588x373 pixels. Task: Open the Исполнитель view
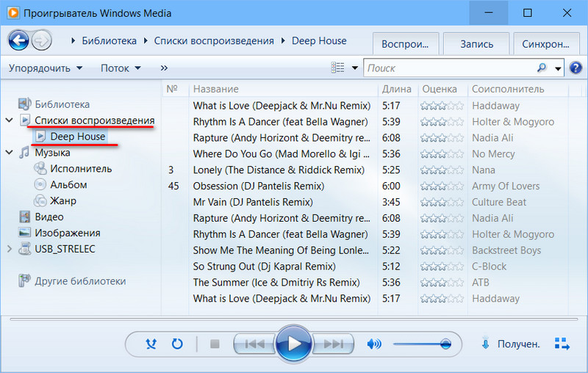click(x=81, y=169)
